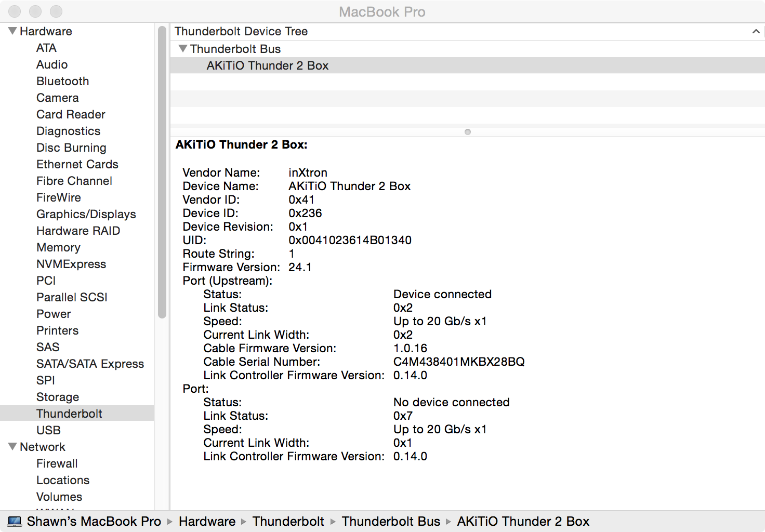Click AKiTiO Thunder 2 Box in path bar
Image resolution: width=765 pixels, height=532 pixels.
click(x=523, y=521)
